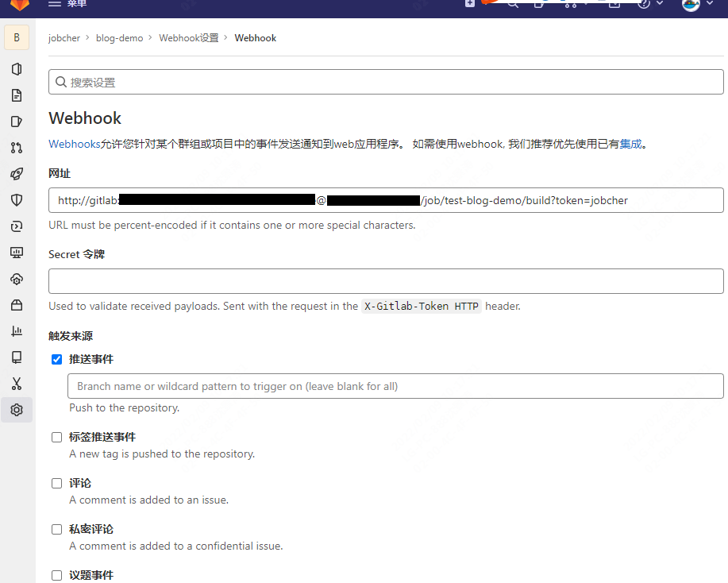Open the Settings gear icon in sidebar
This screenshot has height=583, width=728.
tap(17, 410)
